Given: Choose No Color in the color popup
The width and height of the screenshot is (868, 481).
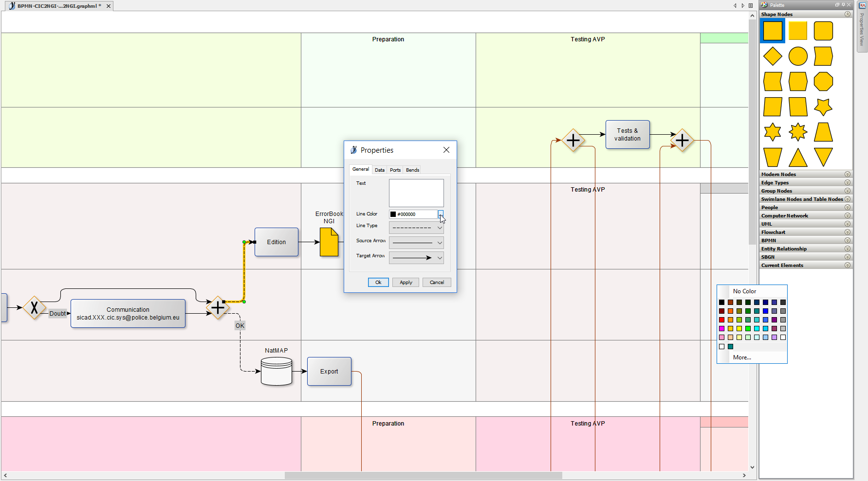Looking at the screenshot, I should (744, 291).
